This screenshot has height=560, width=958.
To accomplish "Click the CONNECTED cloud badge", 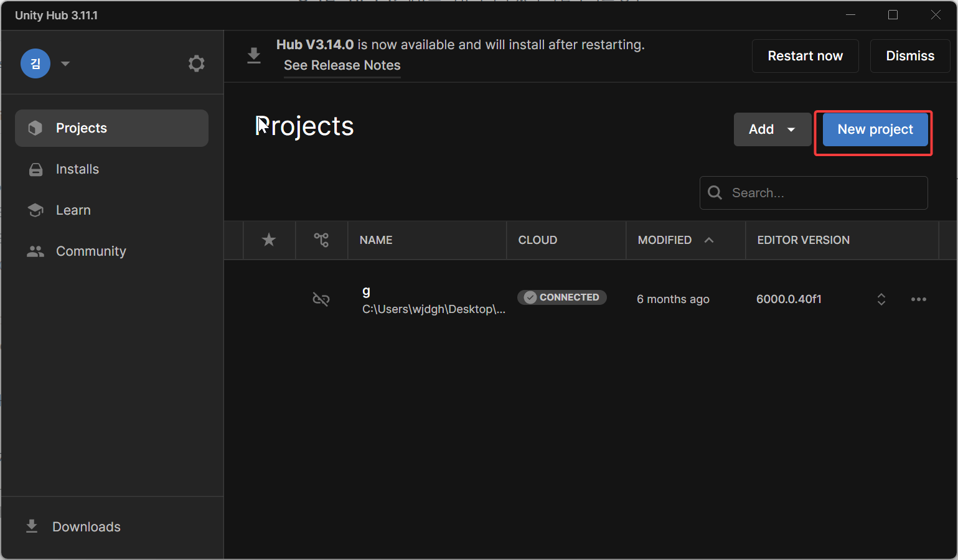I will 562,297.
